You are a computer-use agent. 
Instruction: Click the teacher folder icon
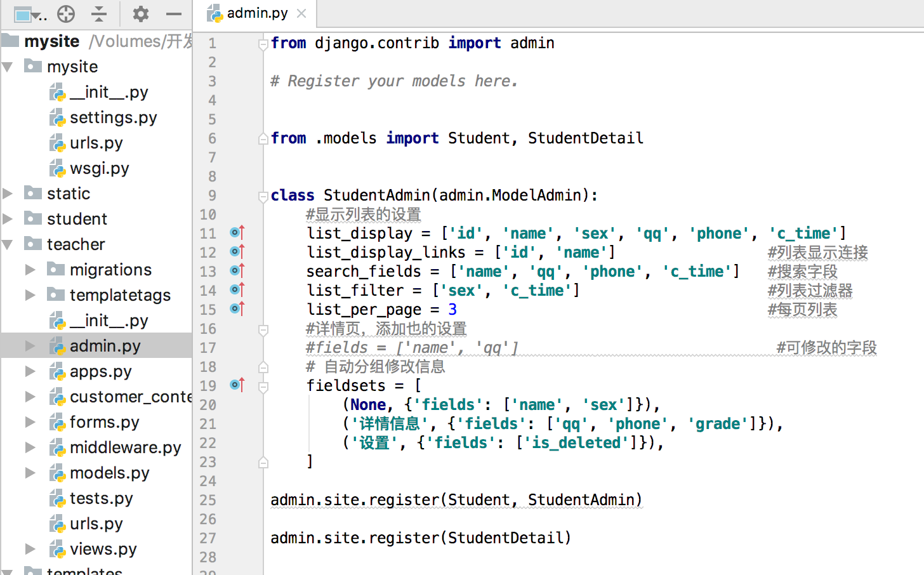coord(33,243)
